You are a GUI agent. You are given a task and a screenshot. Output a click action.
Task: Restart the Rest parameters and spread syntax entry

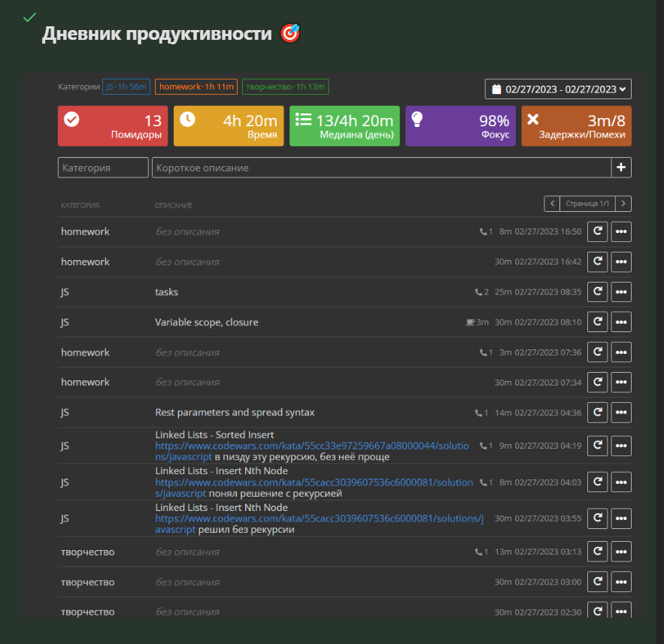(x=597, y=412)
